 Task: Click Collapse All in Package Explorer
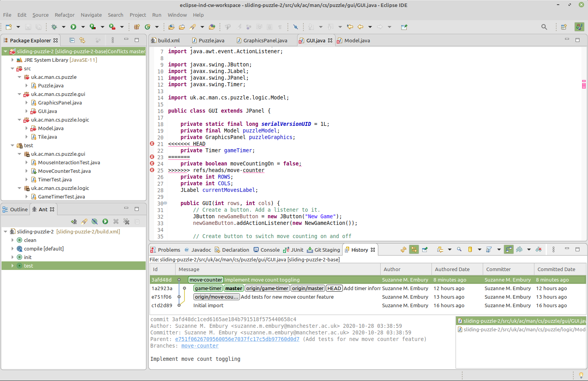pos(72,40)
